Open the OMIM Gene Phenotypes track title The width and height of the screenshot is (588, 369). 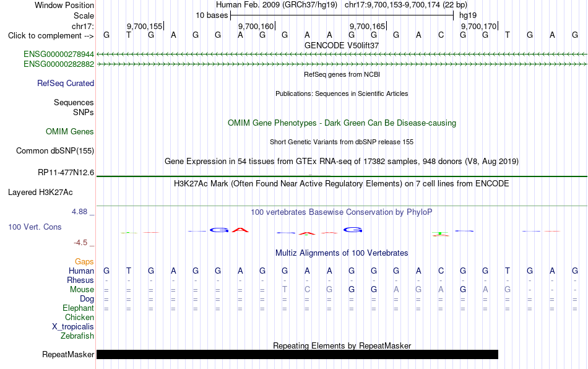click(342, 123)
